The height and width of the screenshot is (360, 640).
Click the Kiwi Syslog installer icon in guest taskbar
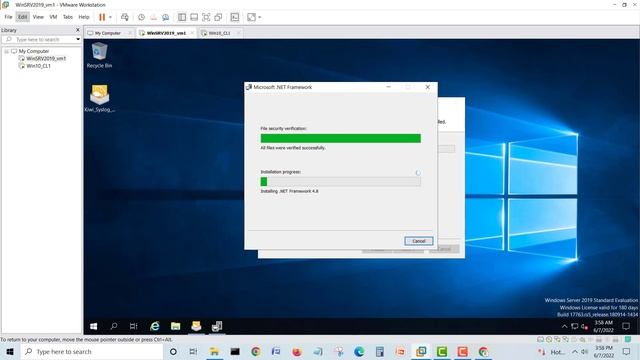[196, 326]
